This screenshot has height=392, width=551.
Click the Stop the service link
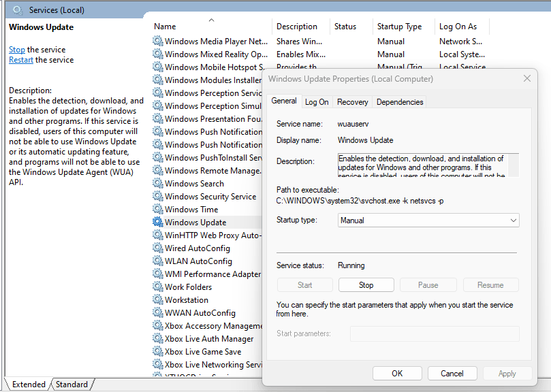[x=16, y=49]
